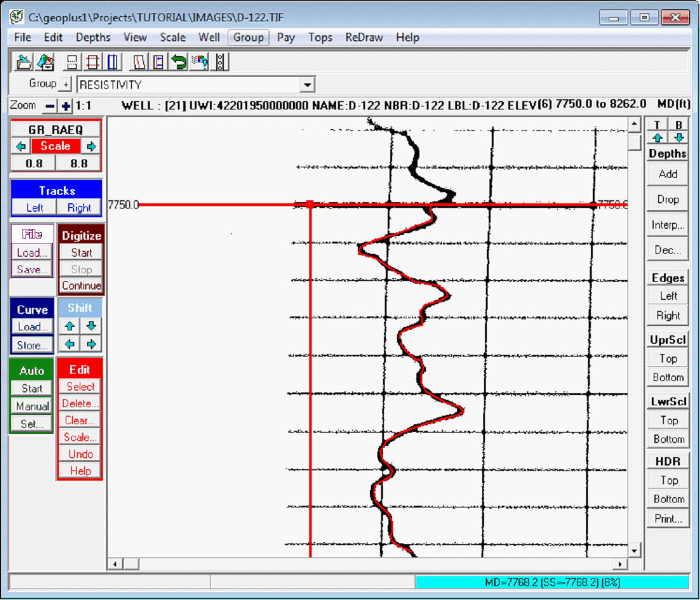Click the question mark help toolbar icon
The image size is (700, 600).
(199, 61)
